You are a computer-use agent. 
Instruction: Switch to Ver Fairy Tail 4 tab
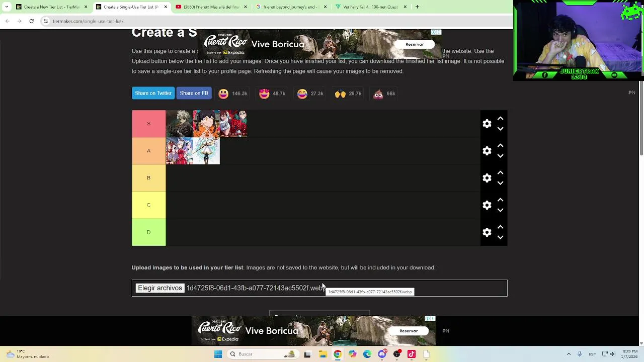pyautogui.click(x=371, y=7)
